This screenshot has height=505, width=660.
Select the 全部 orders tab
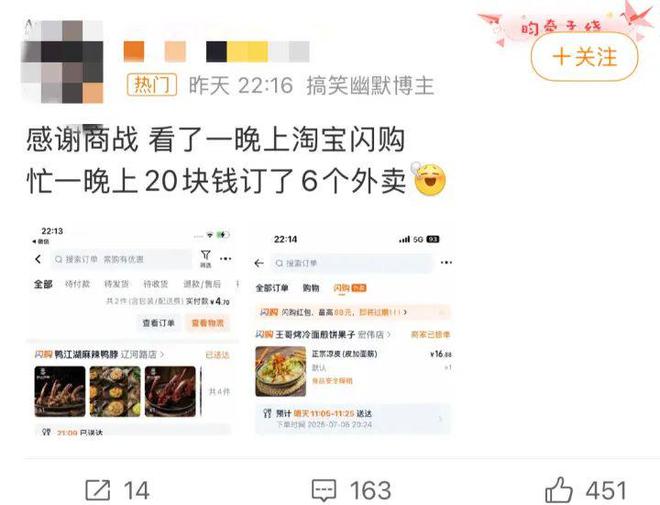pyautogui.click(x=43, y=284)
